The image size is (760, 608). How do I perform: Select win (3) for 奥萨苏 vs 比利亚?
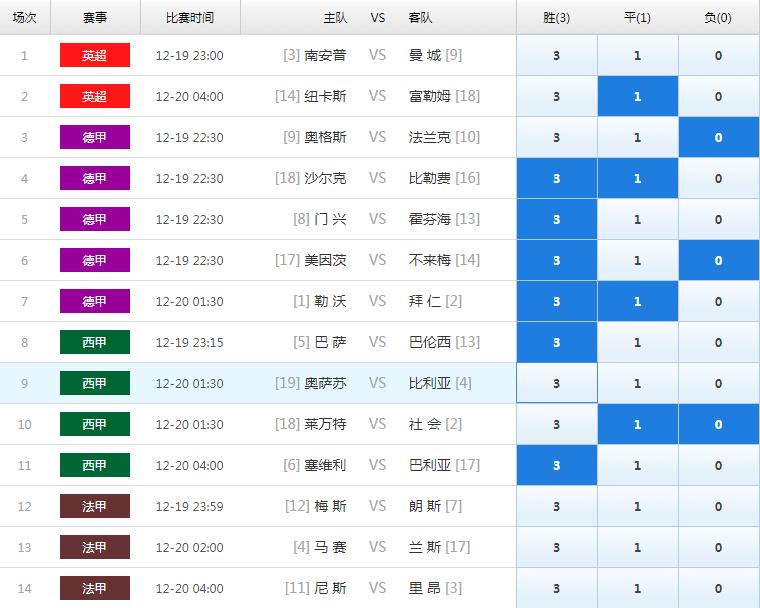[556, 383]
